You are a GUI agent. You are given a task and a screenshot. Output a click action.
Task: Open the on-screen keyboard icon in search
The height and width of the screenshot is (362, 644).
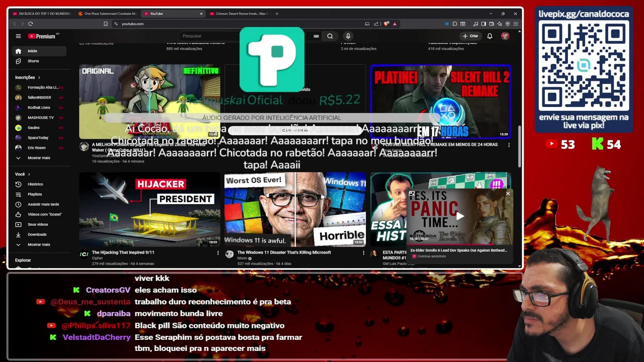316,36
